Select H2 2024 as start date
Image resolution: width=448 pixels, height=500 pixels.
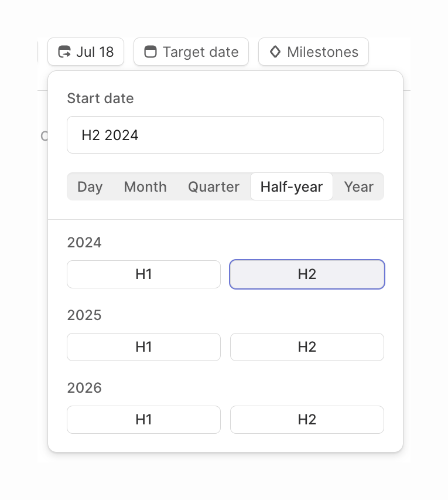pos(307,274)
